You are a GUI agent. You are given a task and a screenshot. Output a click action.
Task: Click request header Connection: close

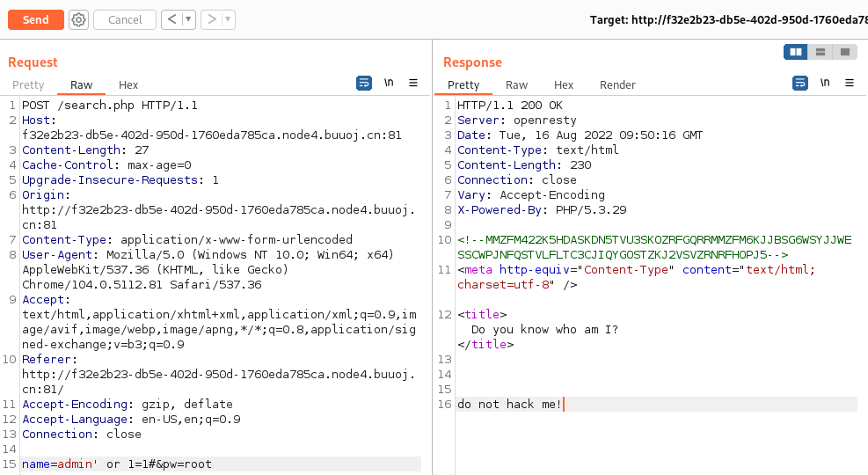[82, 434]
